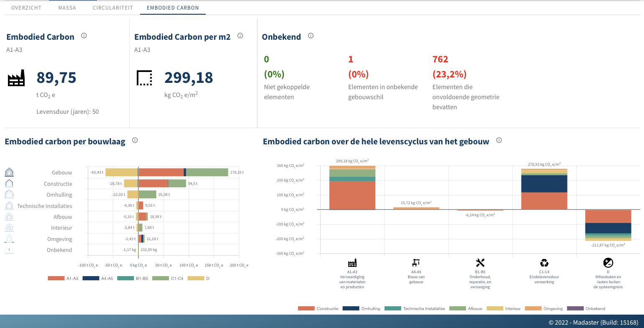Click the 762 insufficient geometry elements count
The width and height of the screenshot is (644, 328).
[x=440, y=59]
